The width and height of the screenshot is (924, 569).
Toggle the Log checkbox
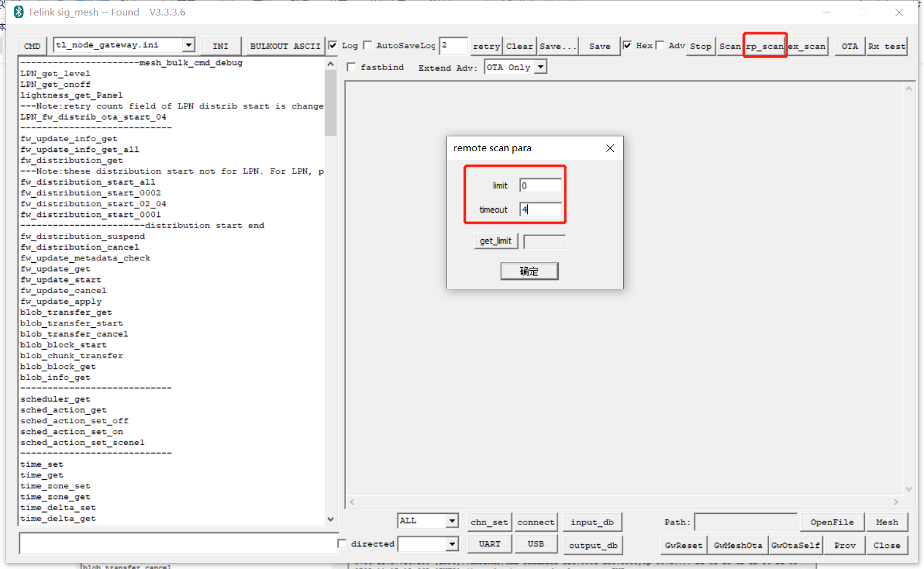pyautogui.click(x=333, y=45)
